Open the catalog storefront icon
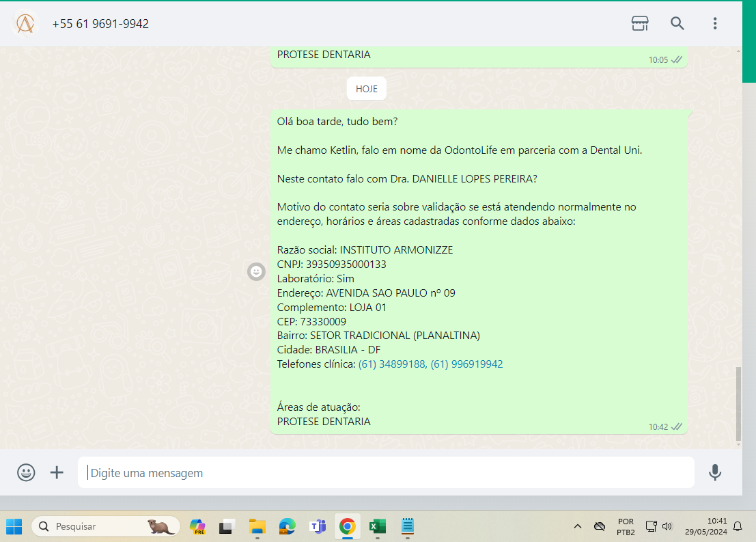The width and height of the screenshot is (756, 542). click(x=640, y=23)
